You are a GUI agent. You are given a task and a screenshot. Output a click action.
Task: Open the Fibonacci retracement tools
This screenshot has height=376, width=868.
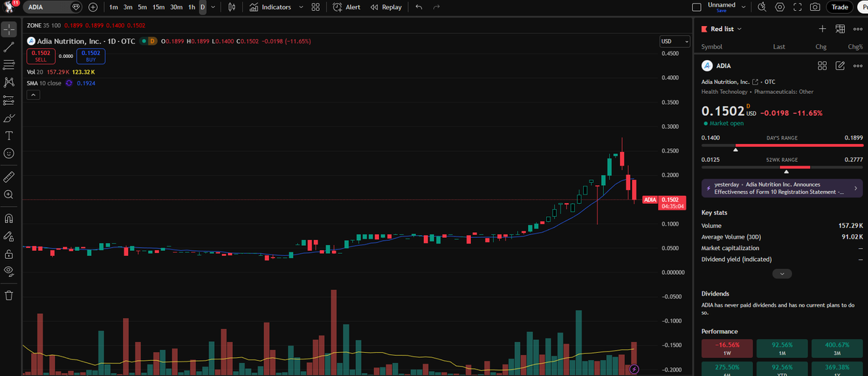9,65
